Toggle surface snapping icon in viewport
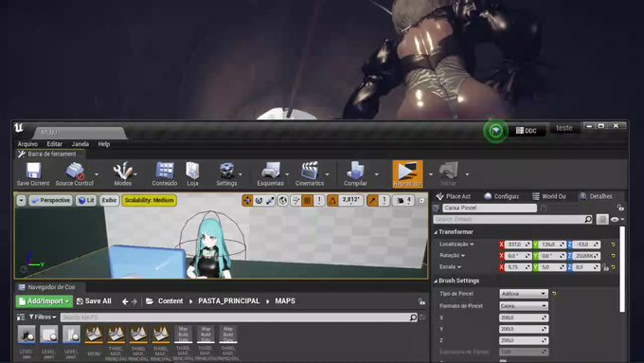This screenshot has height=363, width=644. pyautogui.click(x=295, y=201)
